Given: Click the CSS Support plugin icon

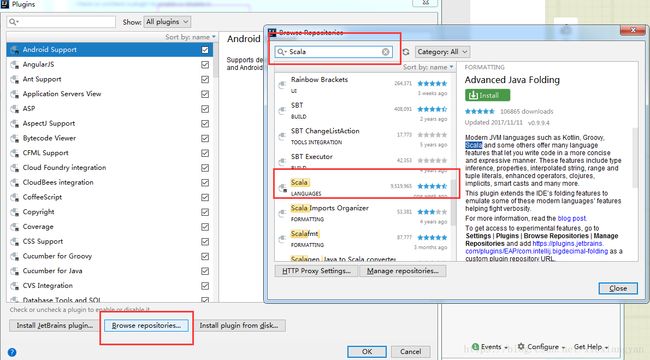Looking at the screenshot, I should pos(15,241).
